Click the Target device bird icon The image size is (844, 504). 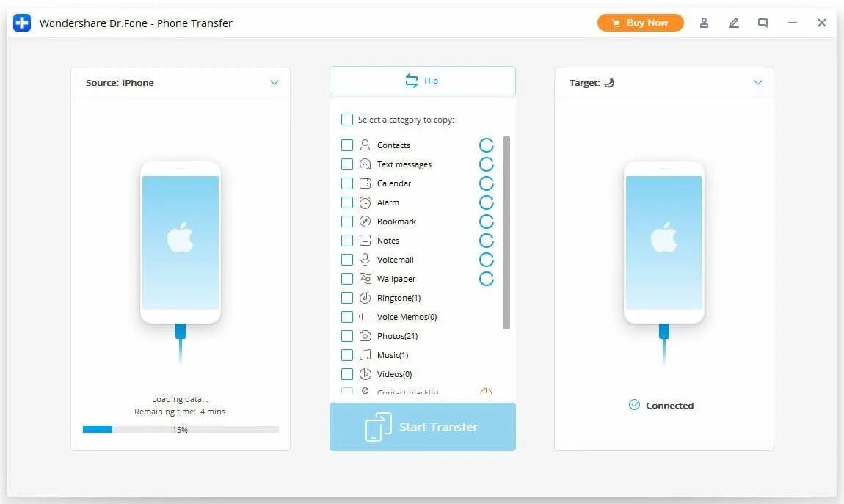click(609, 83)
